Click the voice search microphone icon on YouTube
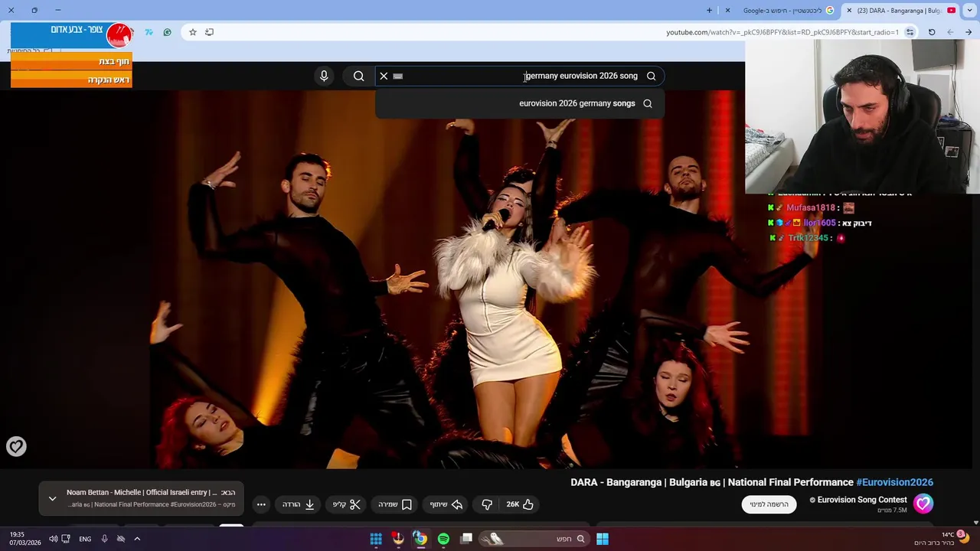This screenshot has width=980, height=551. 324,76
